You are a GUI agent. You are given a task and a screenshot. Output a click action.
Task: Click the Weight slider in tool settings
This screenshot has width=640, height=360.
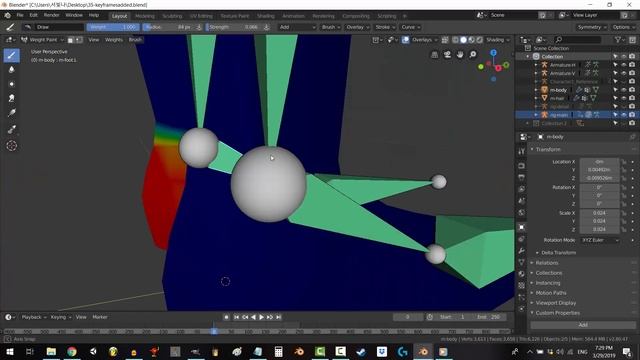pos(113,27)
